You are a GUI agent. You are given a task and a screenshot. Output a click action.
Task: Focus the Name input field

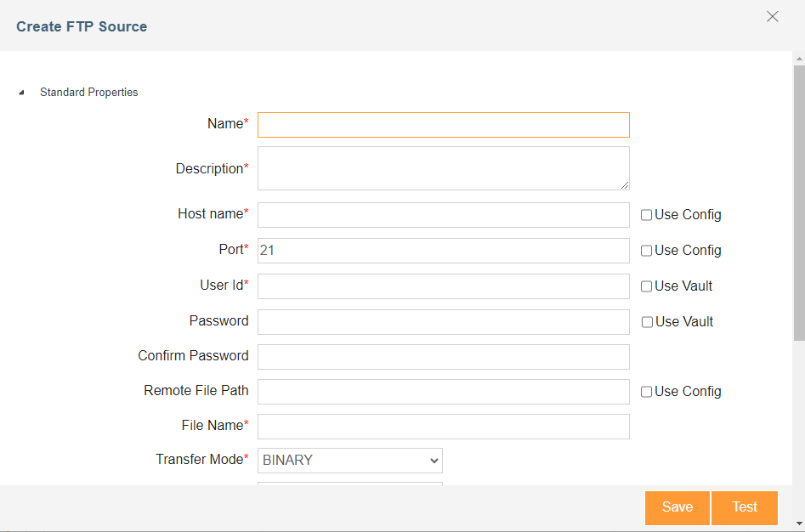tap(444, 125)
